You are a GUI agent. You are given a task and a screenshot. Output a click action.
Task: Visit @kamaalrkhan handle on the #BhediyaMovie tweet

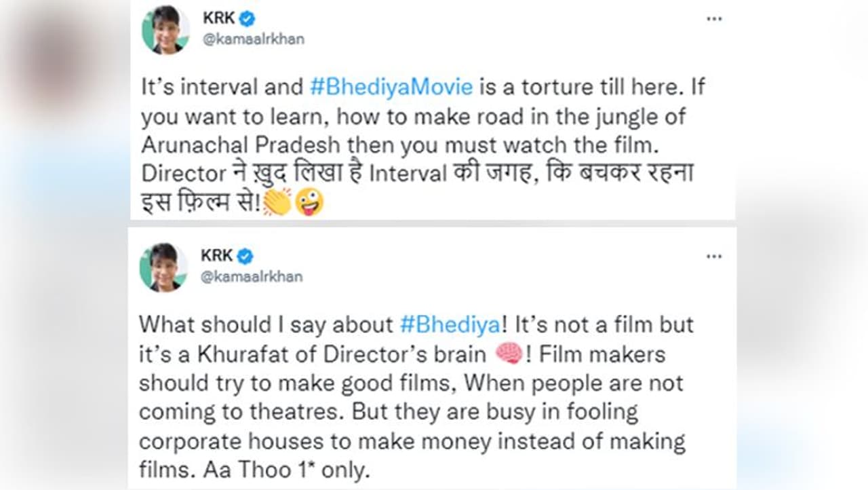[x=252, y=39]
